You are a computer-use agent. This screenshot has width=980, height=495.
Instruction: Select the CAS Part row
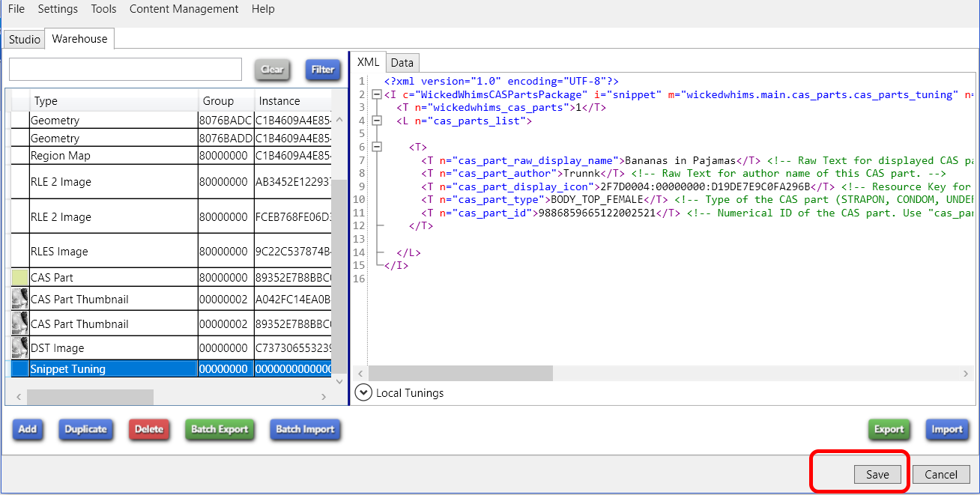coord(171,277)
